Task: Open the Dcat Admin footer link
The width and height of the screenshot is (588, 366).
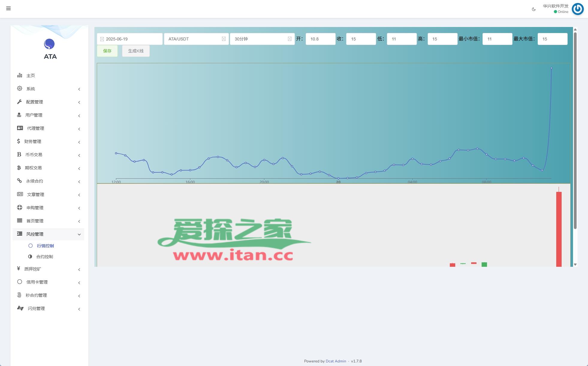Action: pos(336,361)
